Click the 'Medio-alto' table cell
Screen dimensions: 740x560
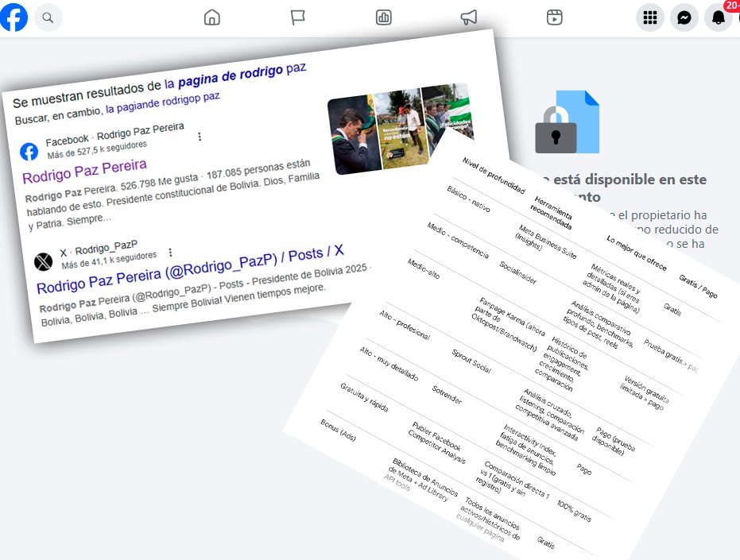coord(424,268)
